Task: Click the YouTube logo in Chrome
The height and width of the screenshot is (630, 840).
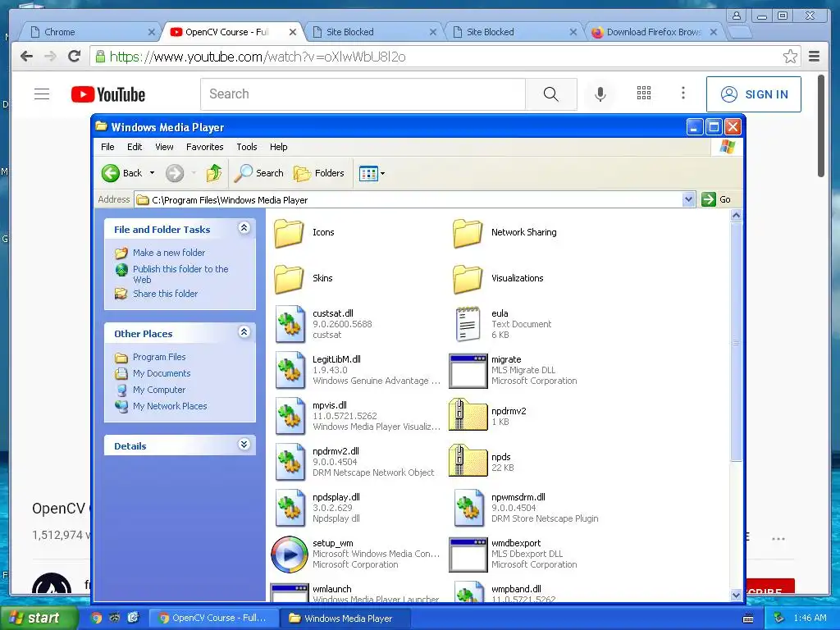Action: pyautogui.click(x=108, y=94)
